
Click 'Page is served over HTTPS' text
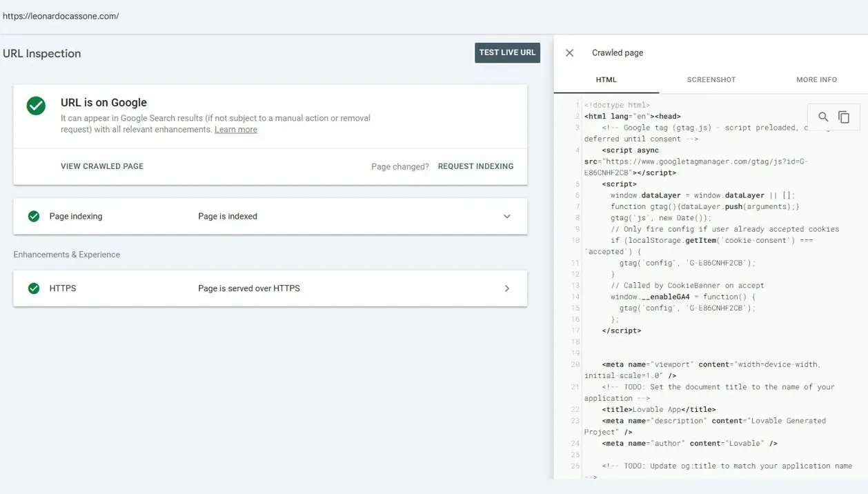(249, 288)
